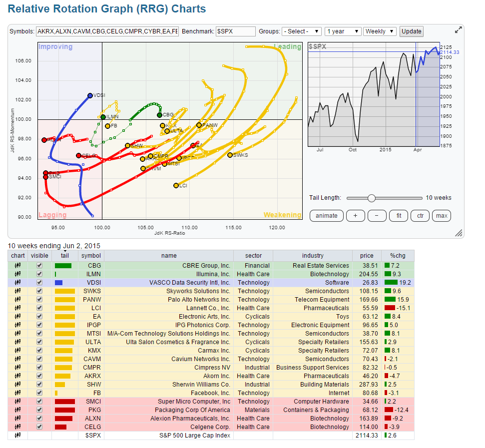Toggle visibility checkbox for PKG
This screenshot has height=448, width=485.
(39, 410)
